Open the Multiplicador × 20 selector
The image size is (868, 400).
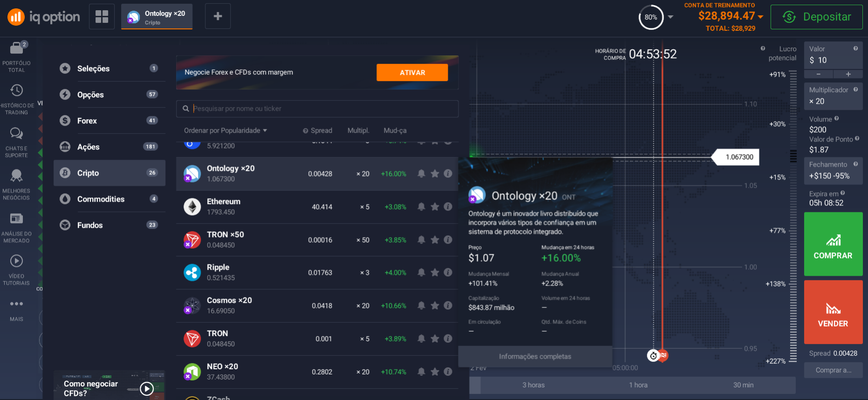point(833,96)
